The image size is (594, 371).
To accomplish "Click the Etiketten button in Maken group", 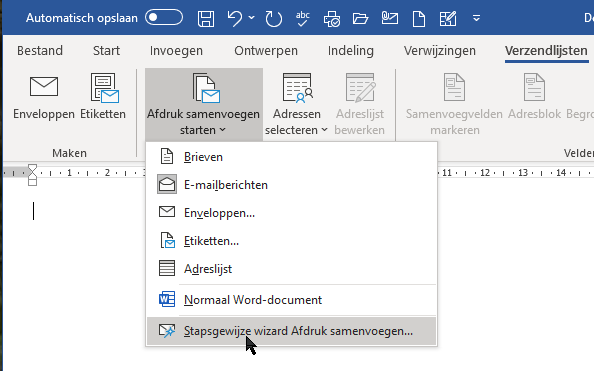I will 103,97.
